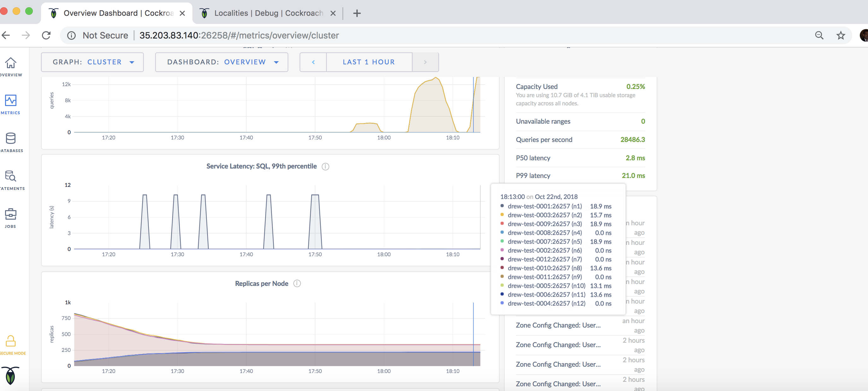Open the Last 1 Hour time range selector
Image resolution: width=868 pixels, height=391 pixels.
(x=369, y=62)
